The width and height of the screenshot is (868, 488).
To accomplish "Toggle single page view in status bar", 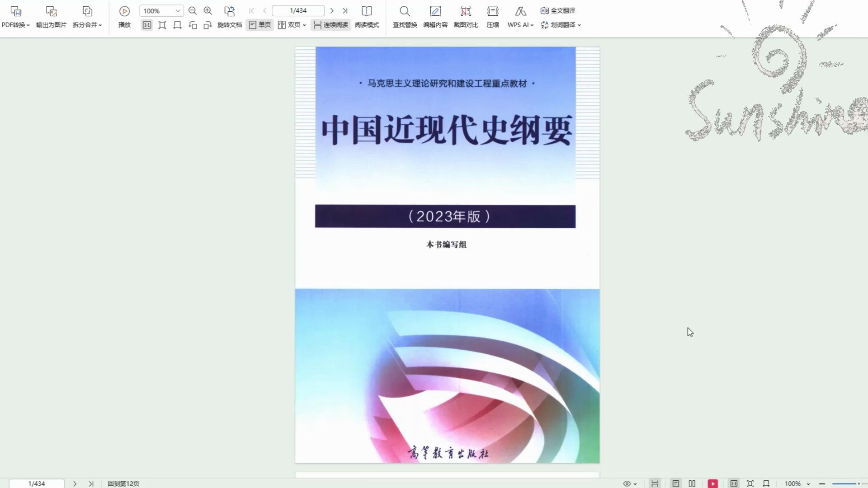I will tap(675, 483).
